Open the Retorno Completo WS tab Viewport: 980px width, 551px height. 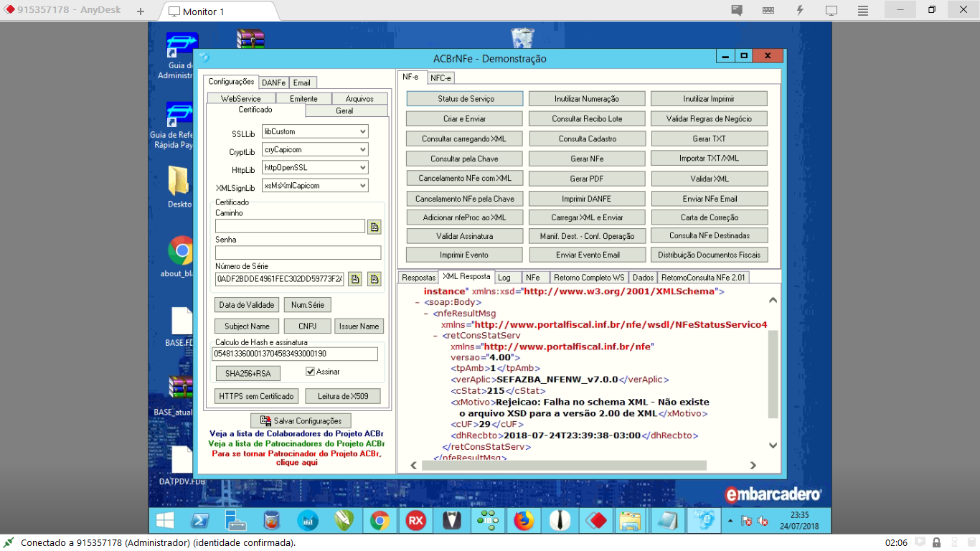click(588, 277)
